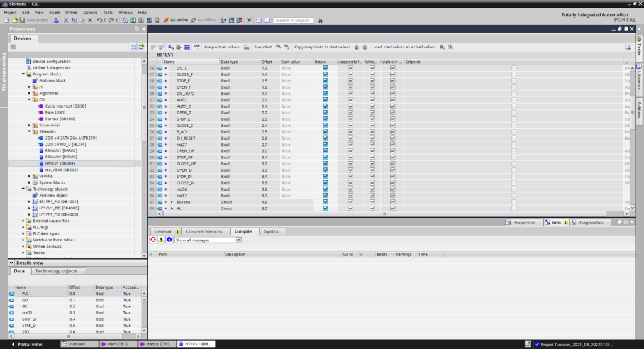The height and width of the screenshot is (349, 644).
Task: Toggle Writable checkbox for STOP_F row
Action: point(372,81)
